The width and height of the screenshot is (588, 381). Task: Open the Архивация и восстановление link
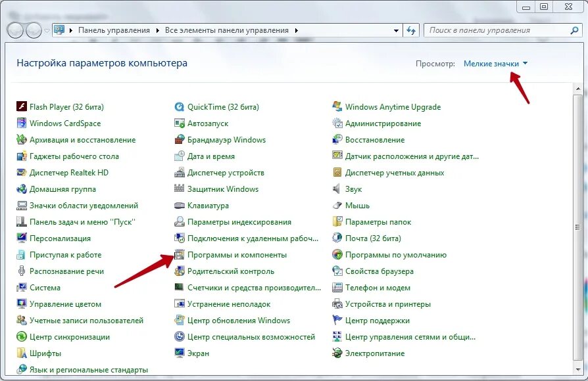click(x=82, y=140)
